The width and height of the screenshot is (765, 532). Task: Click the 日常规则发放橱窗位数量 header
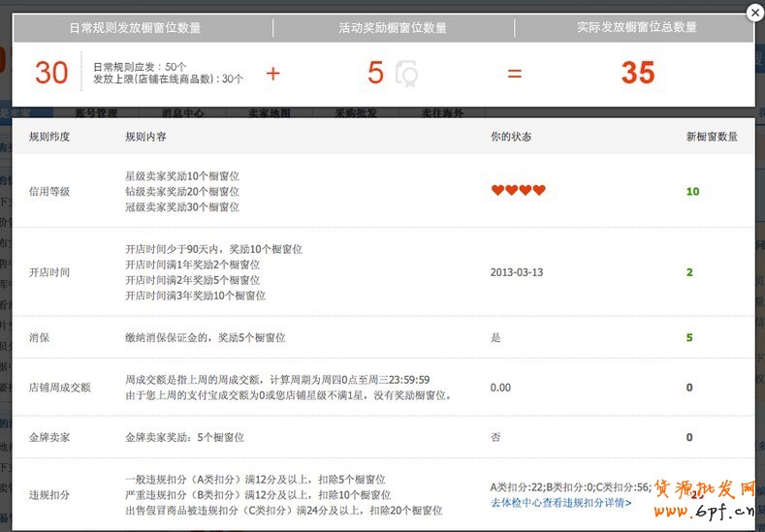pyautogui.click(x=136, y=28)
